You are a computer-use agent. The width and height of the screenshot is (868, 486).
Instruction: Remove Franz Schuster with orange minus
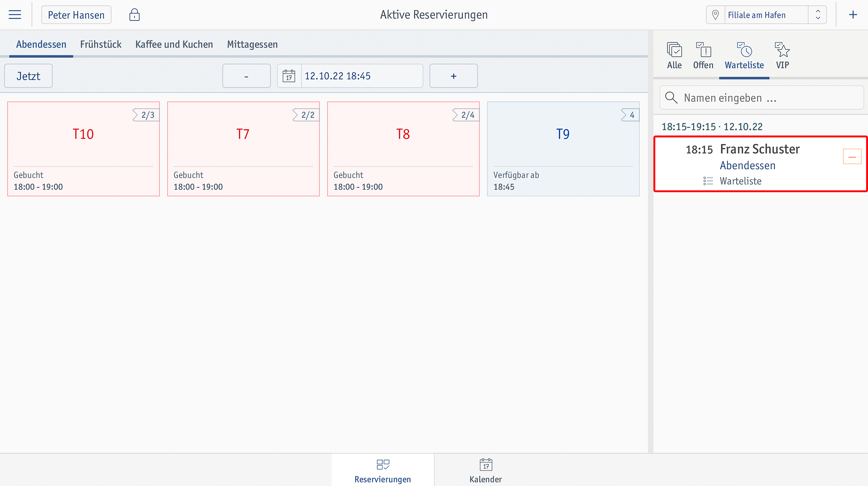pyautogui.click(x=852, y=157)
